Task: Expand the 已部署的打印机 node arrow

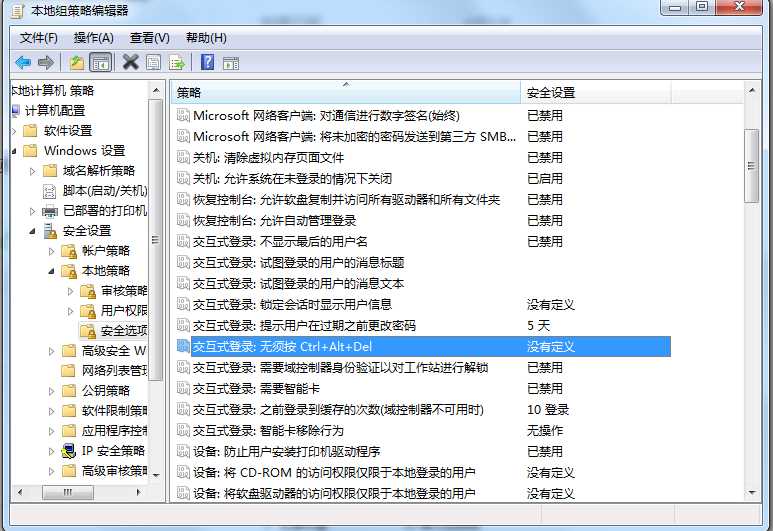Action: tap(33, 212)
